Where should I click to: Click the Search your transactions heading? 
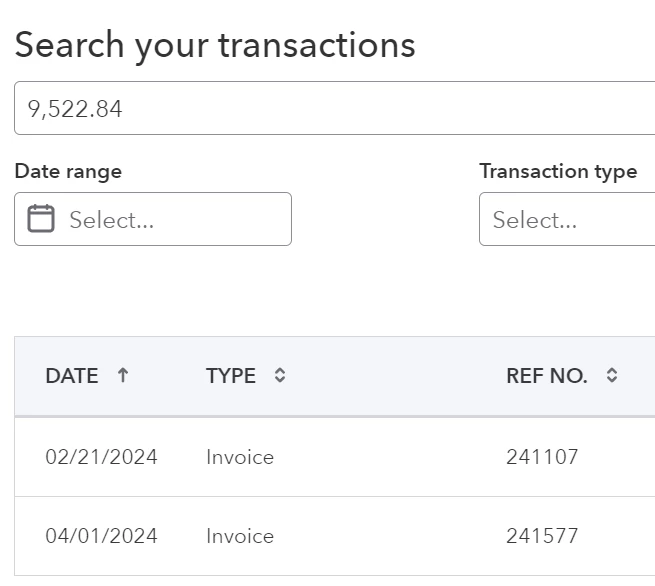pyautogui.click(x=215, y=46)
